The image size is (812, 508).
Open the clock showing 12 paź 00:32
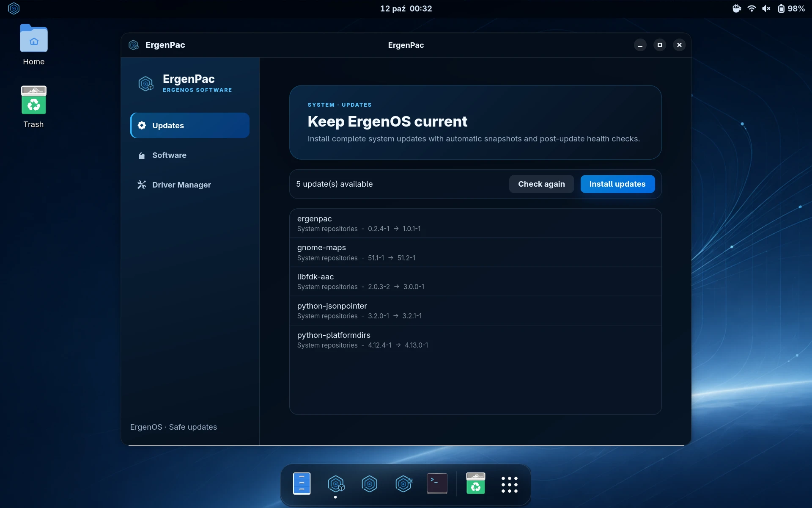tap(406, 8)
